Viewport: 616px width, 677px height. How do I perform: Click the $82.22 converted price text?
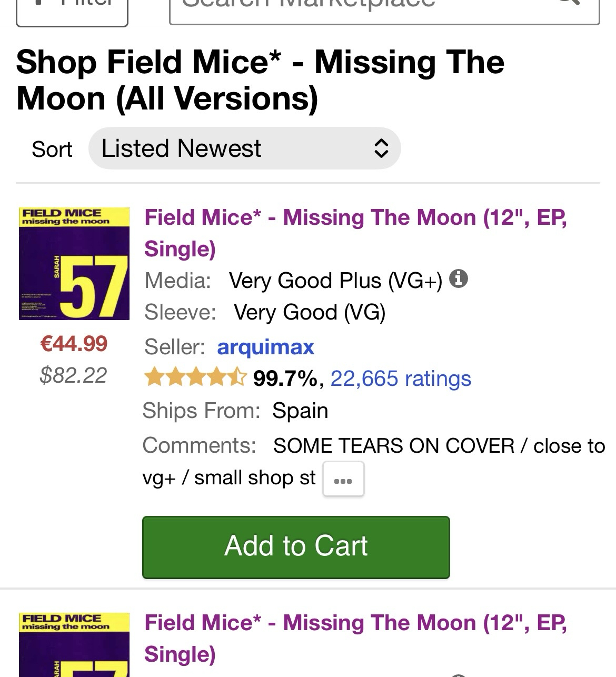coord(73,375)
